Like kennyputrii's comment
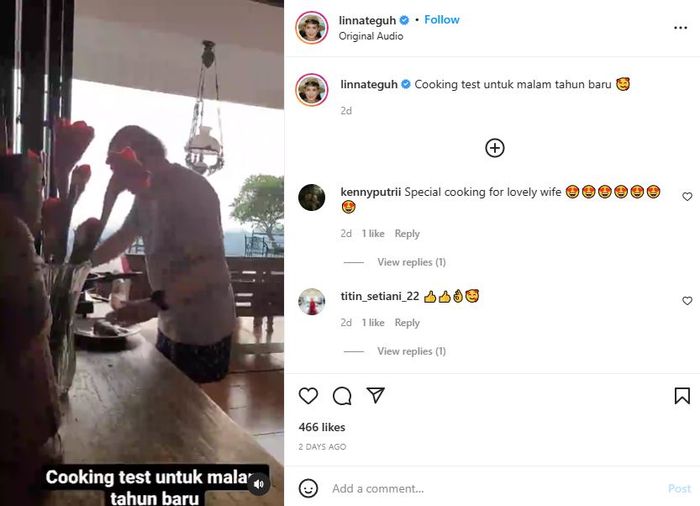 coord(687,197)
